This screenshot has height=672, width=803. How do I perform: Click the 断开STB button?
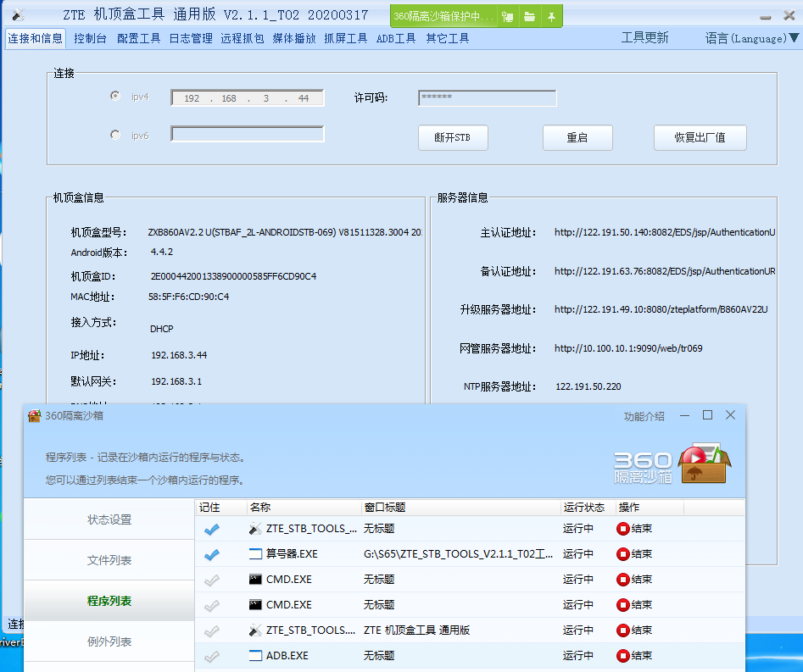tap(453, 137)
